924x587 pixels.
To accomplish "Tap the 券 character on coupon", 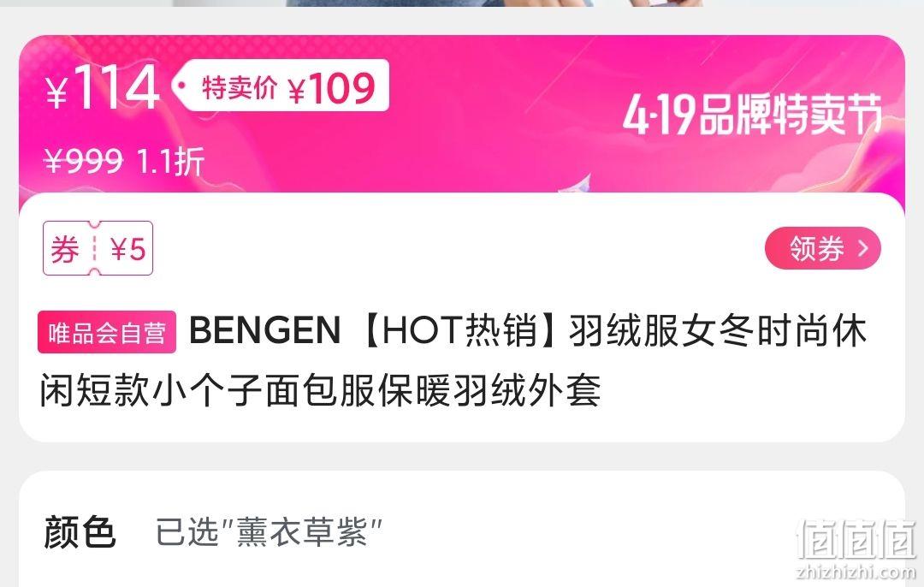I will click(x=65, y=248).
